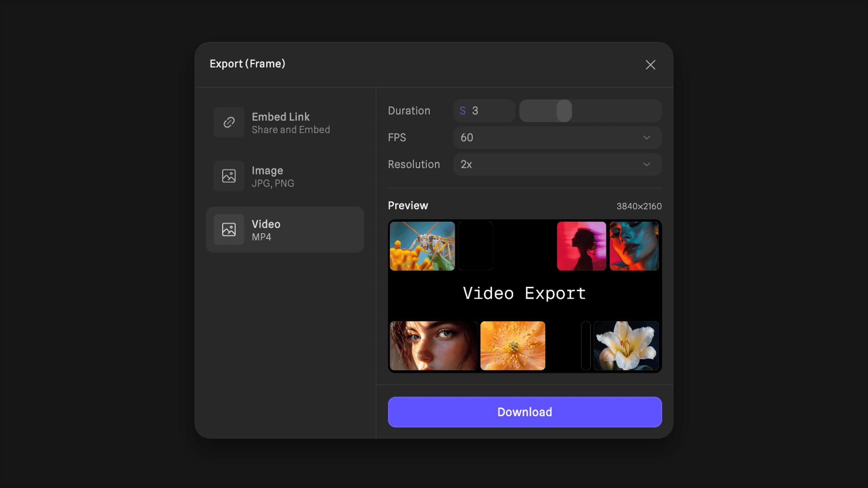This screenshot has width=868, height=488.
Task: Click the Duration label
Action: (x=409, y=111)
